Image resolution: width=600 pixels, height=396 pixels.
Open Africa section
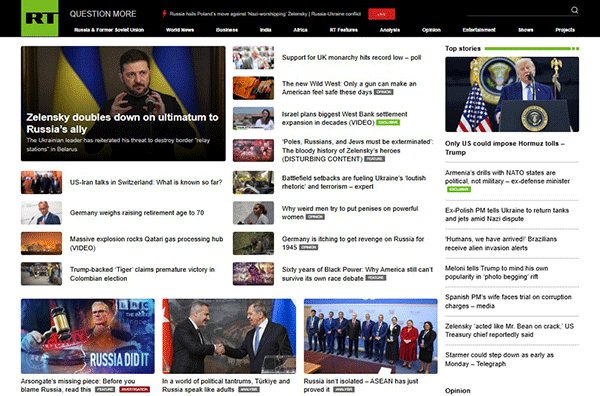click(x=300, y=30)
